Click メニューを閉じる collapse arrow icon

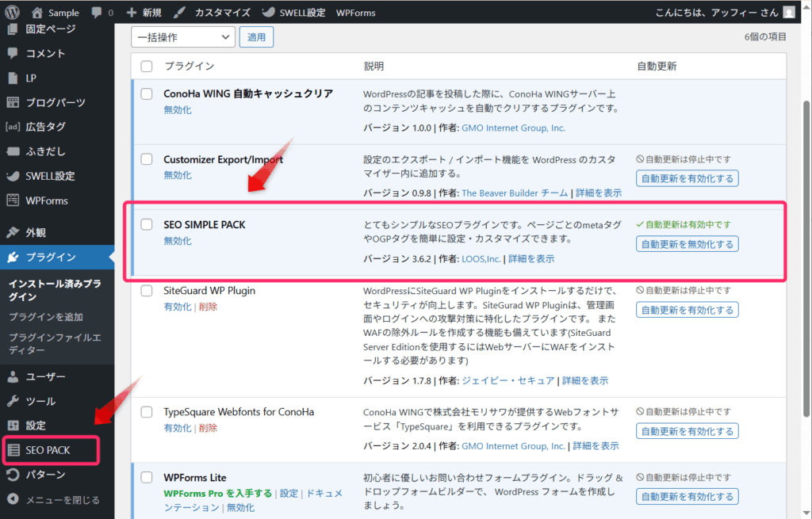[13, 499]
